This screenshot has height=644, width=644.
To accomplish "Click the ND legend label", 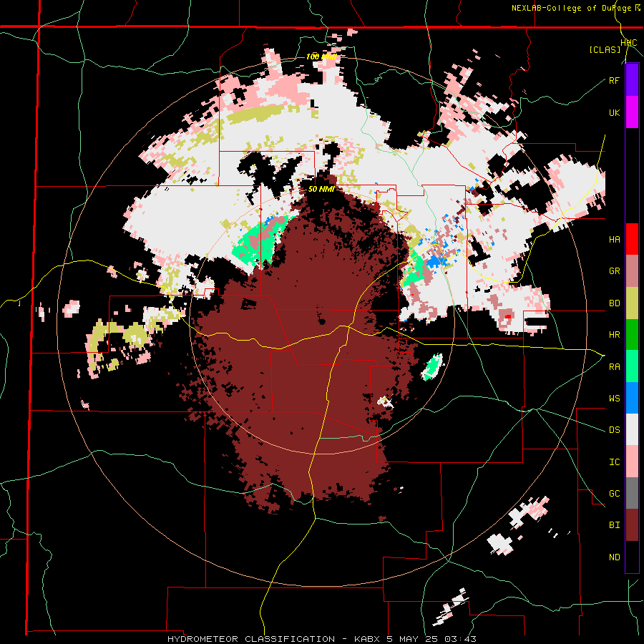I will click(614, 557).
